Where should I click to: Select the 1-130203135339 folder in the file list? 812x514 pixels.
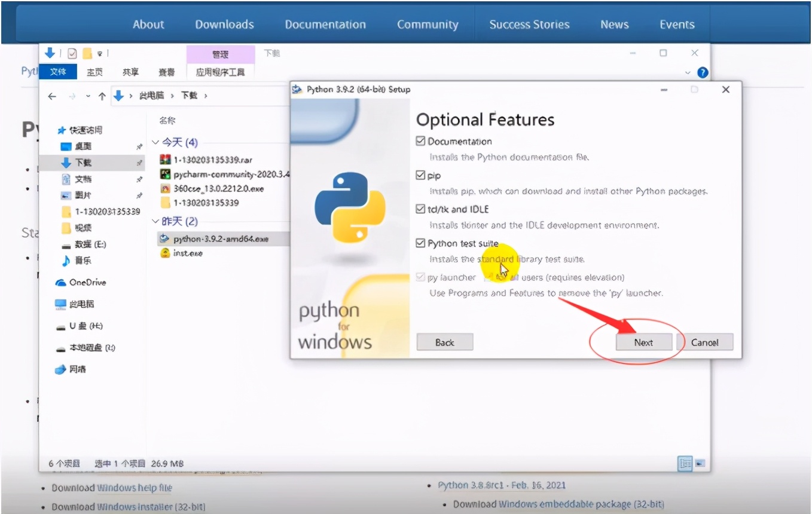click(x=200, y=203)
